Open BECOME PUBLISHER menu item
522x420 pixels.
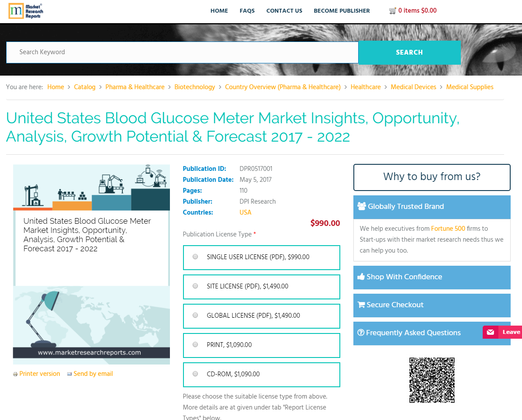click(x=342, y=10)
